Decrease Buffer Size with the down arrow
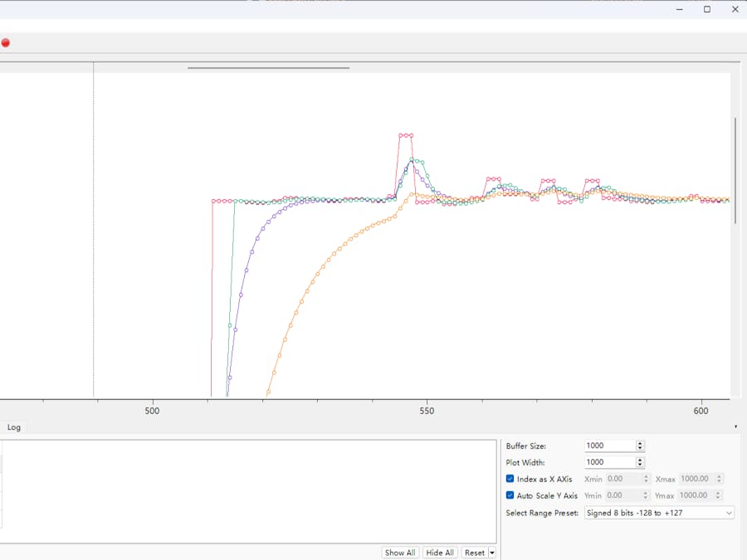Screen dimensions: 747x560 [640, 449]
